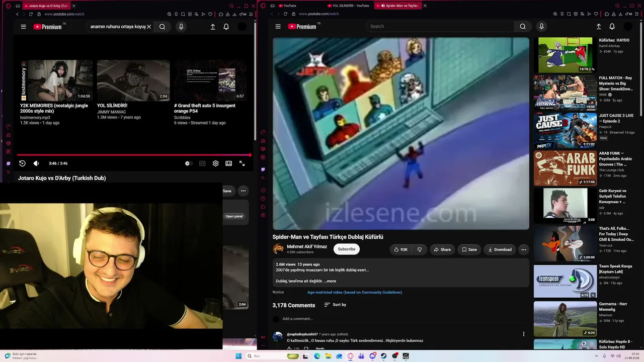This screenshot has width=644, height=362.
Task: Open more actions next to Download
Action: [x=524, y=249]
